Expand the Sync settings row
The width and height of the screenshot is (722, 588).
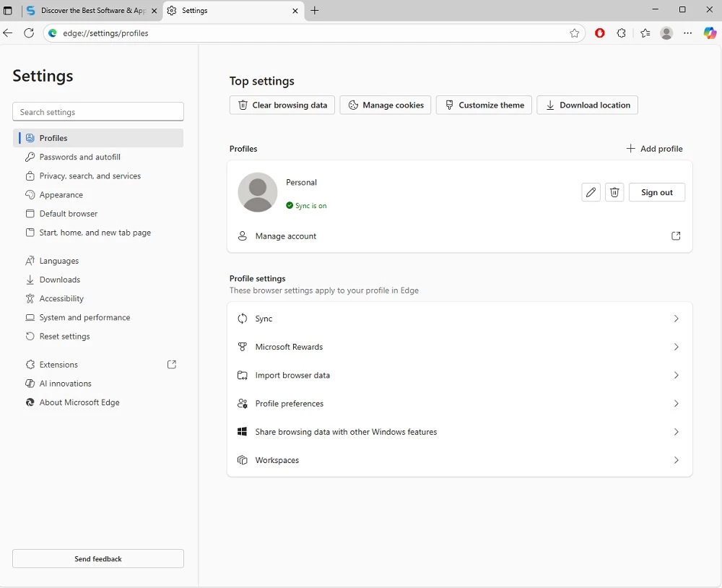(459, 319)
